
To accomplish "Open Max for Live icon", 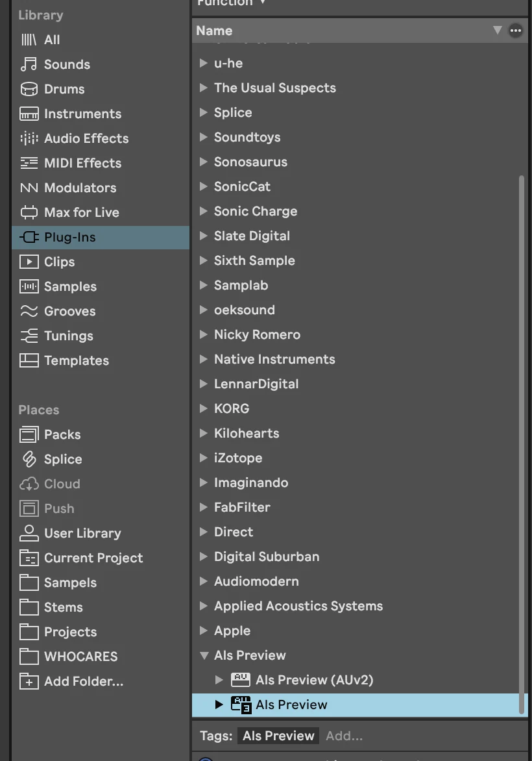I will click(29, 212).
